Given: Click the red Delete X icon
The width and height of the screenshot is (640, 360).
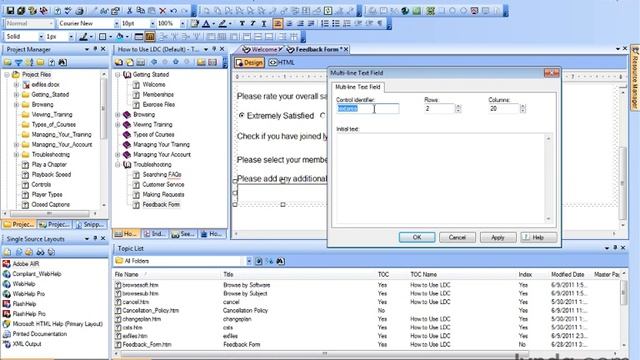Looking at the screenshot, I should [x=162, y=11].
